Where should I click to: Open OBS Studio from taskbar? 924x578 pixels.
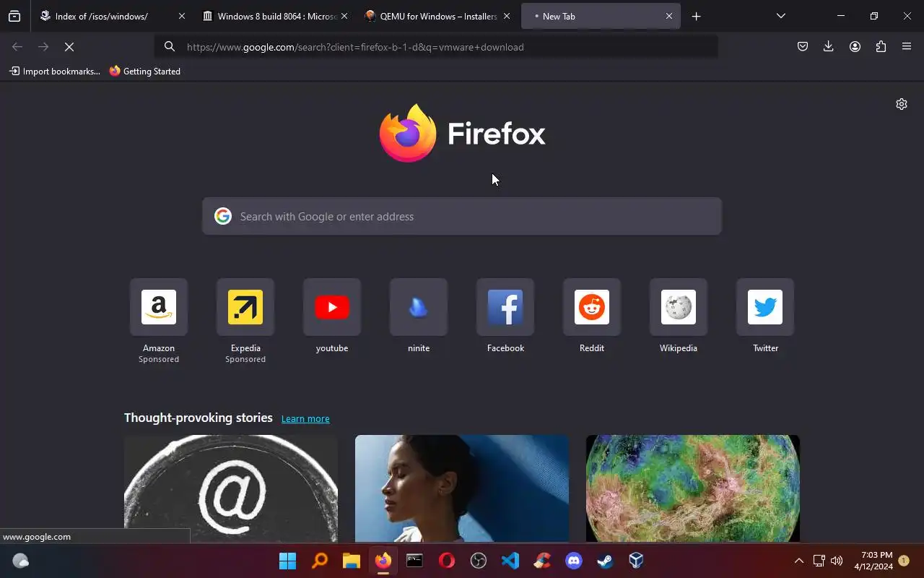click(479, 561)
